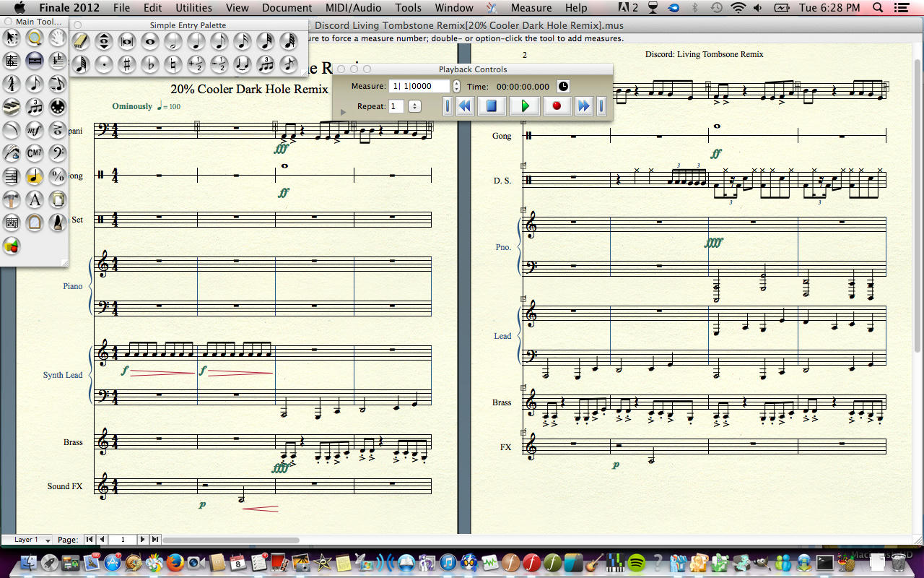
Task: Open the Utilities menu
Action: (194, 8)
